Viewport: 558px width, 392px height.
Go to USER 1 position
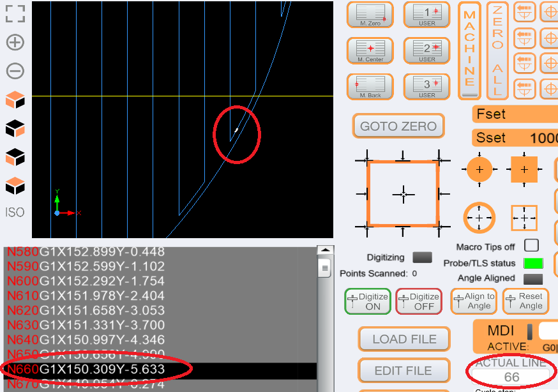pos(426,15)
